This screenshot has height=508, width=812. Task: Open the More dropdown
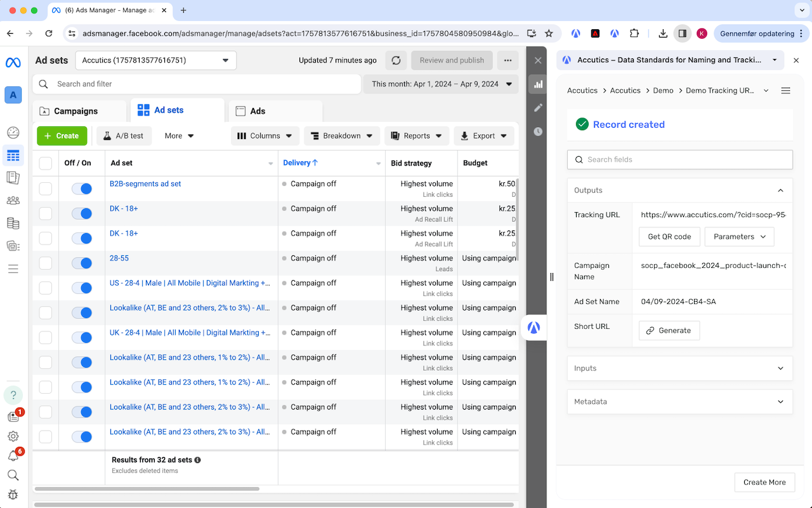point(179,136)
